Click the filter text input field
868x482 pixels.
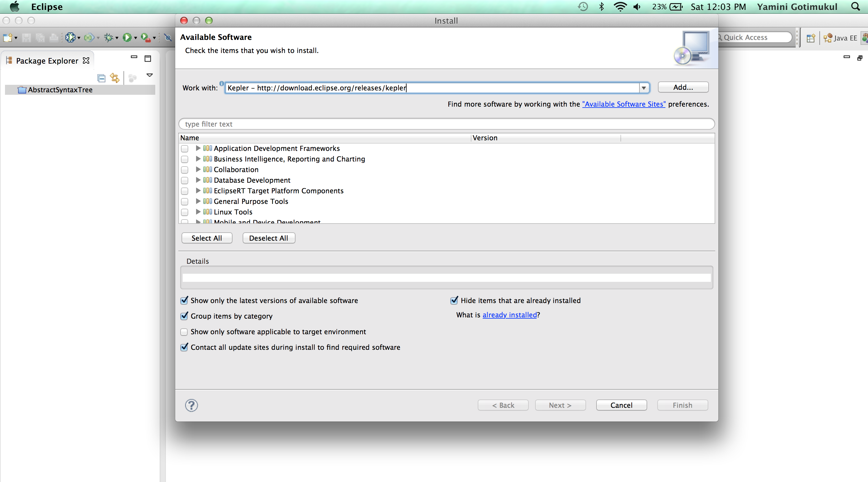coord(446,123)
